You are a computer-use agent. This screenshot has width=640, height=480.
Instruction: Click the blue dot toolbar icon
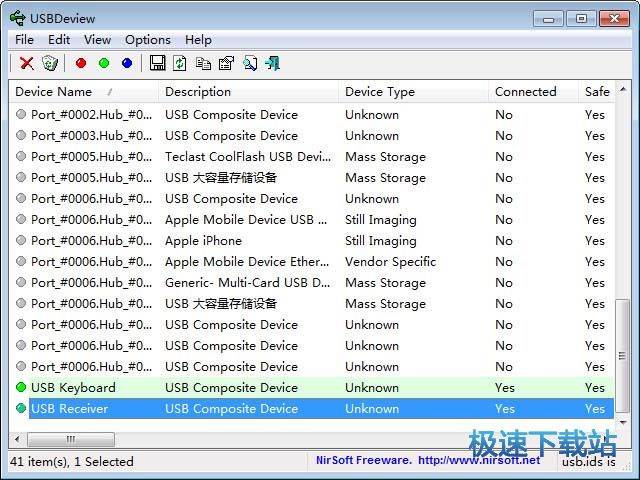[x=127, y=63]
